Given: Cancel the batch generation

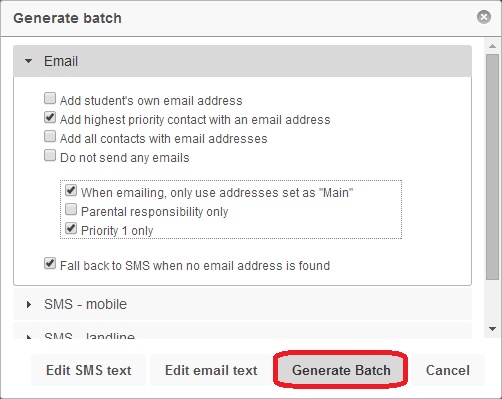Looking at the screenshot, I should click(448, 370).
